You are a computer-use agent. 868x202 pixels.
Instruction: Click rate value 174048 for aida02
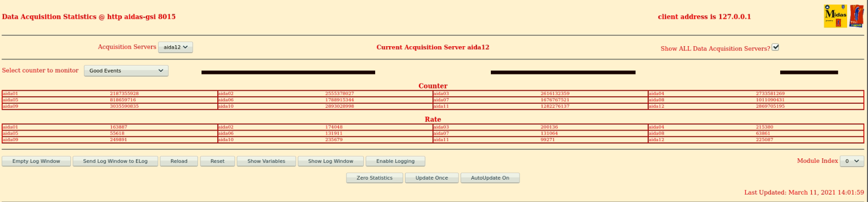coord(334,127)
